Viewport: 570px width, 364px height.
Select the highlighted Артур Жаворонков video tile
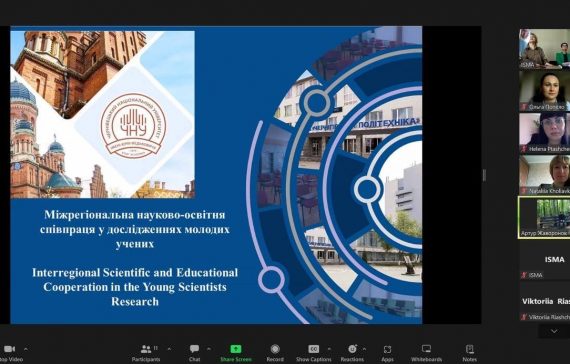tap(544, 217)
